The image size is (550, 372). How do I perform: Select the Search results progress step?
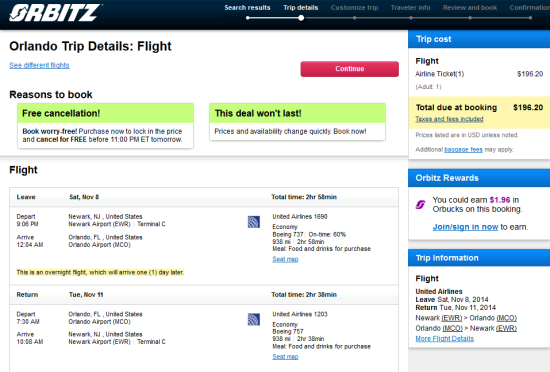[247, 8]
